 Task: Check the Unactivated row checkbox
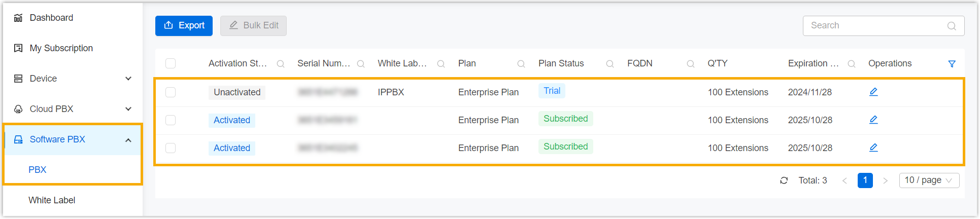(x=171, y=92)
